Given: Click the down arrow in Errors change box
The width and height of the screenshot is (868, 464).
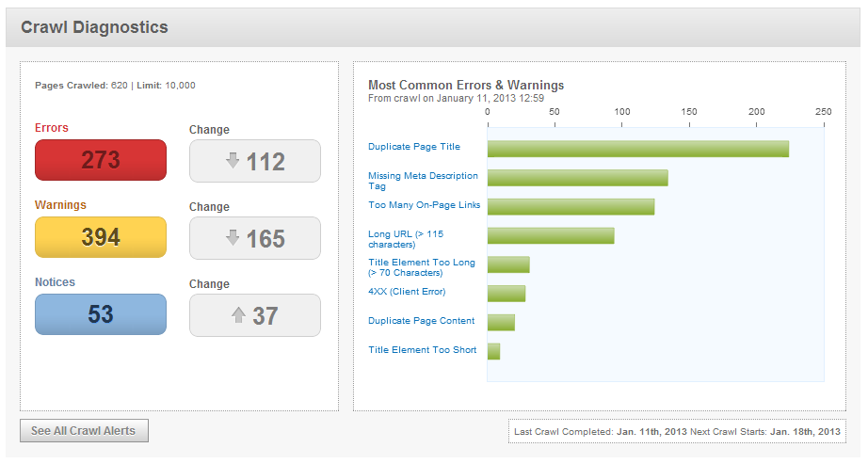Looking at the screenshot, I should click(x=233, y=161).
